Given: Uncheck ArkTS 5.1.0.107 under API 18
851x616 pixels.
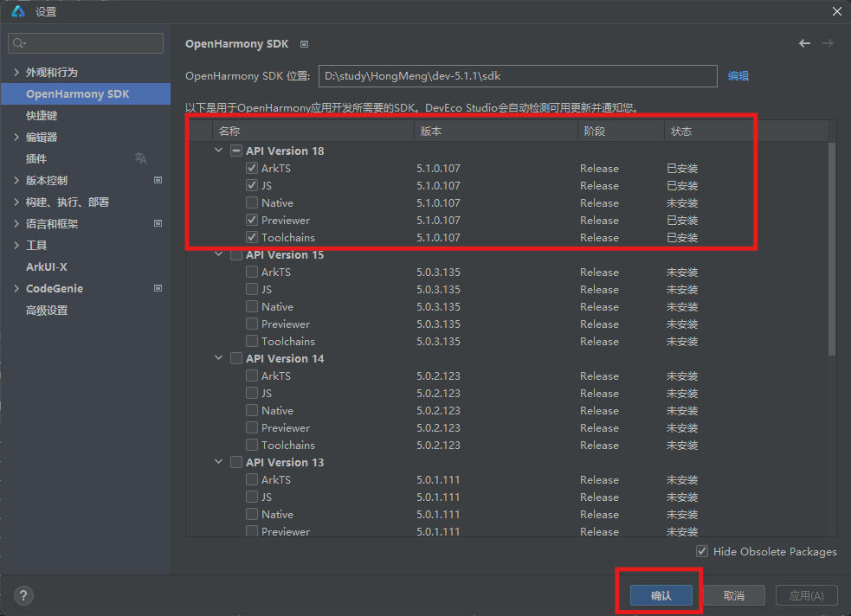Looking at the screenshot, I should click(x=252, y=168).
